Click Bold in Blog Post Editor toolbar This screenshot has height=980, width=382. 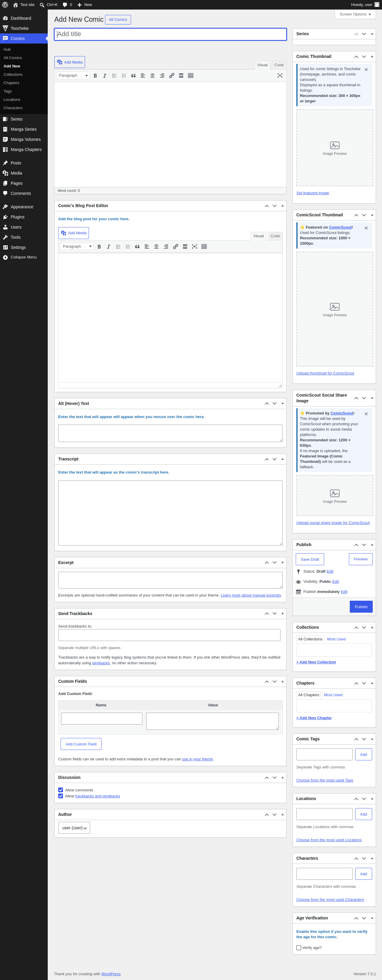pyautogui.click(x=99, y=246)
